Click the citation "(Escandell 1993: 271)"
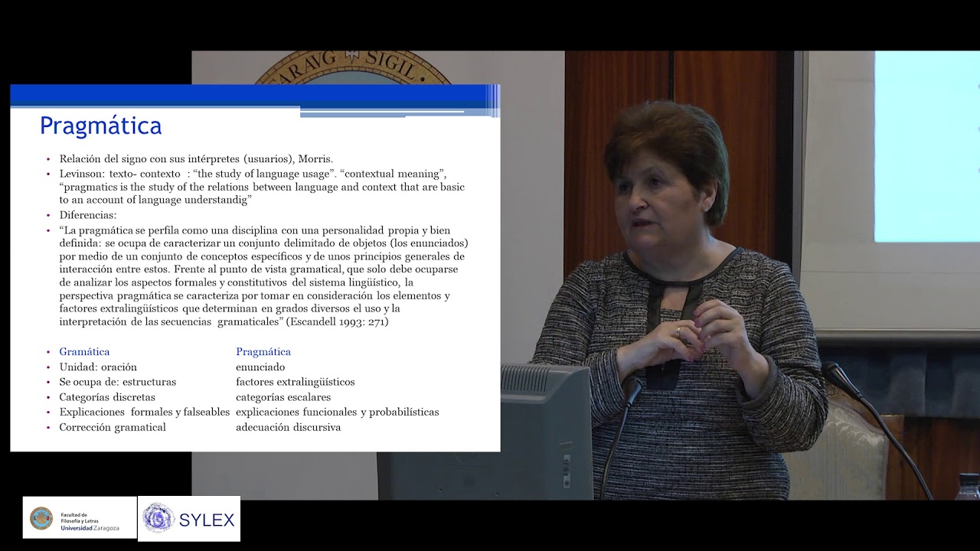 pyautogui.click(x=338, y=322)
